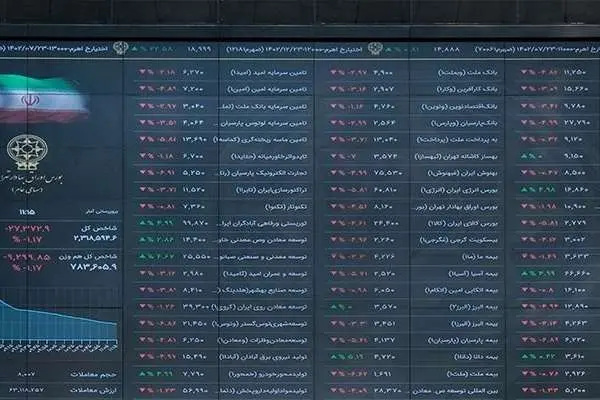Select توسعه‌معادن‌وفلزات (ومعادن) name
Image resolution: width=600 pixels, height=400 pixels.
tap(262, 340)
